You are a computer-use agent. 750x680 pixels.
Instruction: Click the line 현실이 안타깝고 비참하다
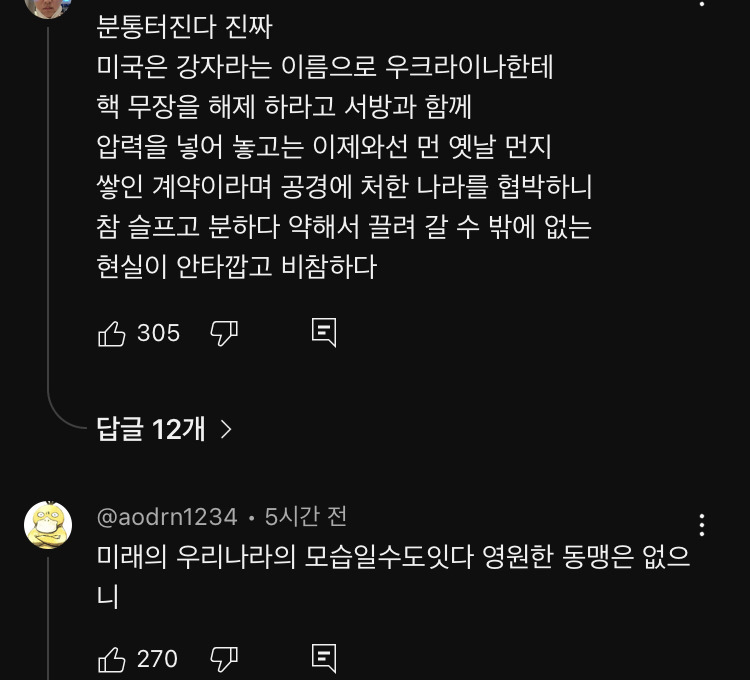(x=236, y=268)
